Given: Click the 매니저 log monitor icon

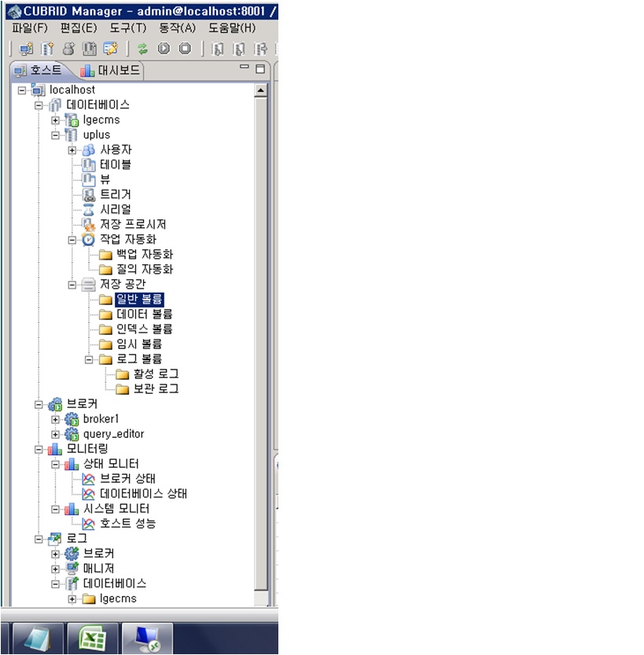Looking at the screenshot, I should click(72, 569).
